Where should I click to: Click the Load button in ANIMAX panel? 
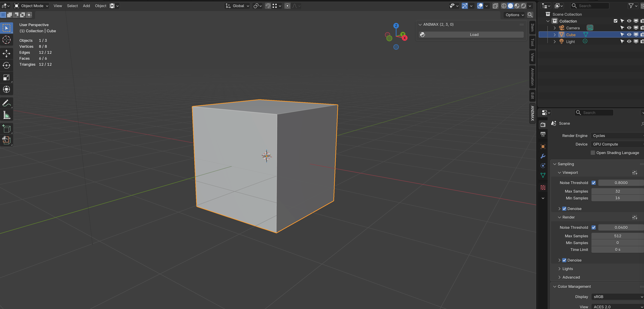click(x=471, y=35)
